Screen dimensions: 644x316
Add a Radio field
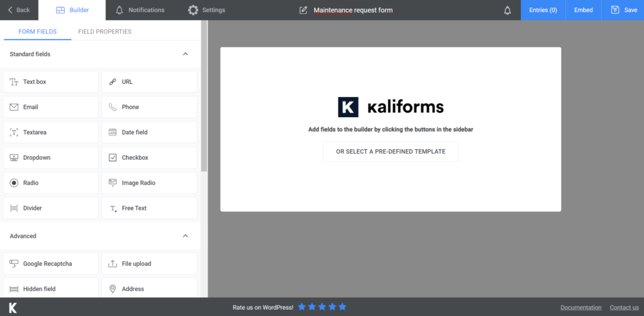click(50, 183)
